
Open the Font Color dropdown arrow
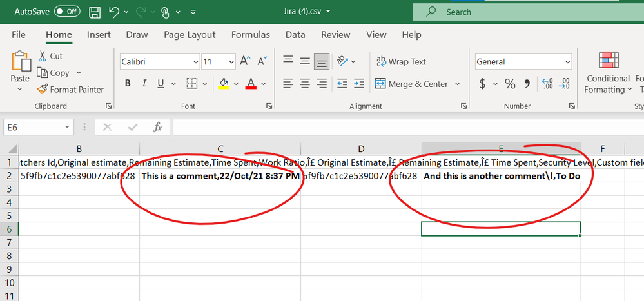pyautogui.click(x=264, y=84)
